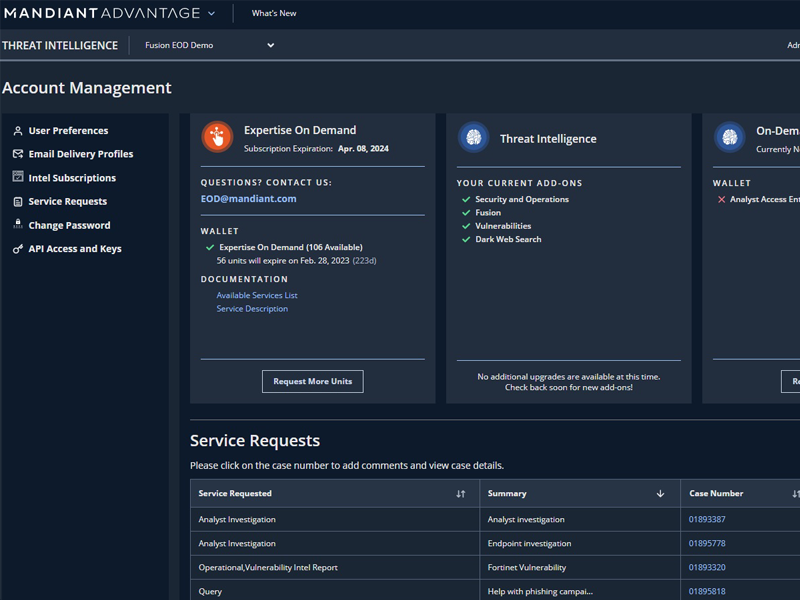Click the 'Expertise On Demand' card title
The width and height of the screenshot is (800, 600).
[x=300, y=130]
